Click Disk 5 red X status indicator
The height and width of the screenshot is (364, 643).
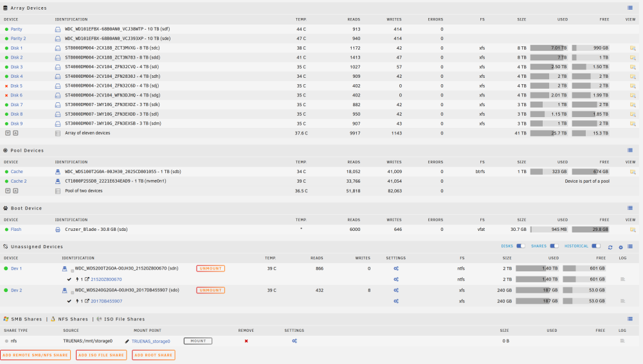(6, 86)
